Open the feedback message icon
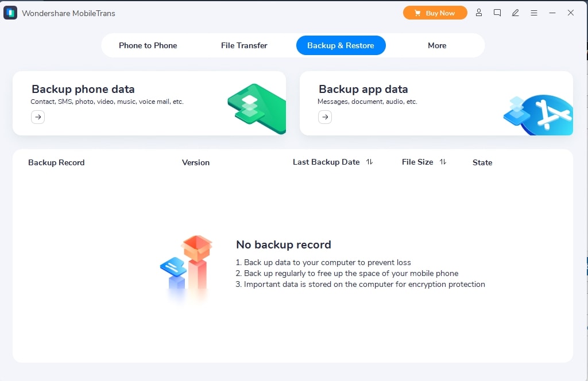588x381 pixels. coord(497,13)
